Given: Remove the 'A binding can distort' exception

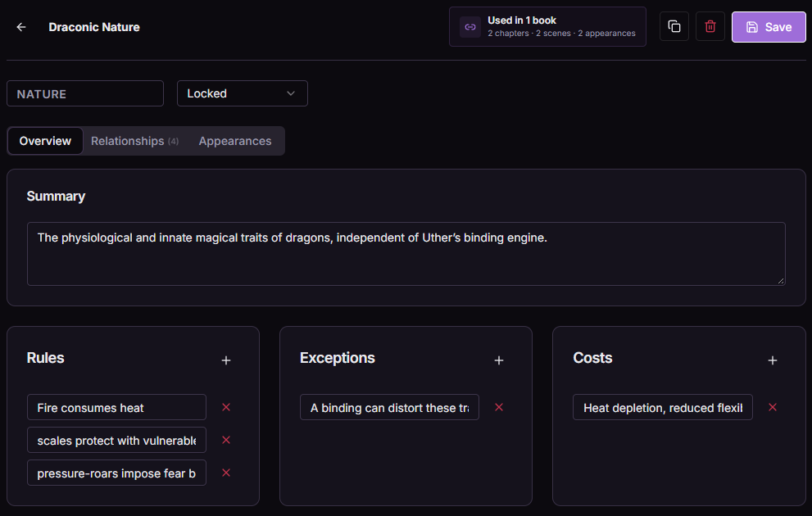Looking at the screenshot, I should 499,407.
